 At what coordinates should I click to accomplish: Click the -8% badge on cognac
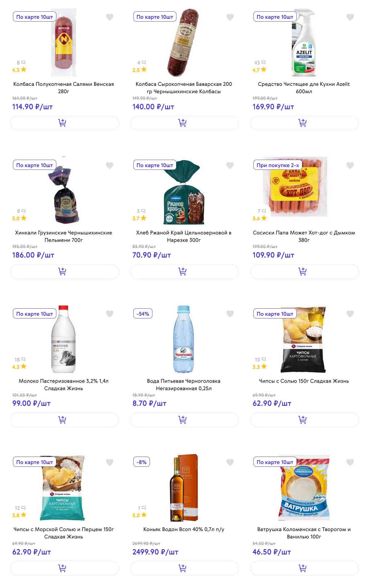tap(142, 462)
